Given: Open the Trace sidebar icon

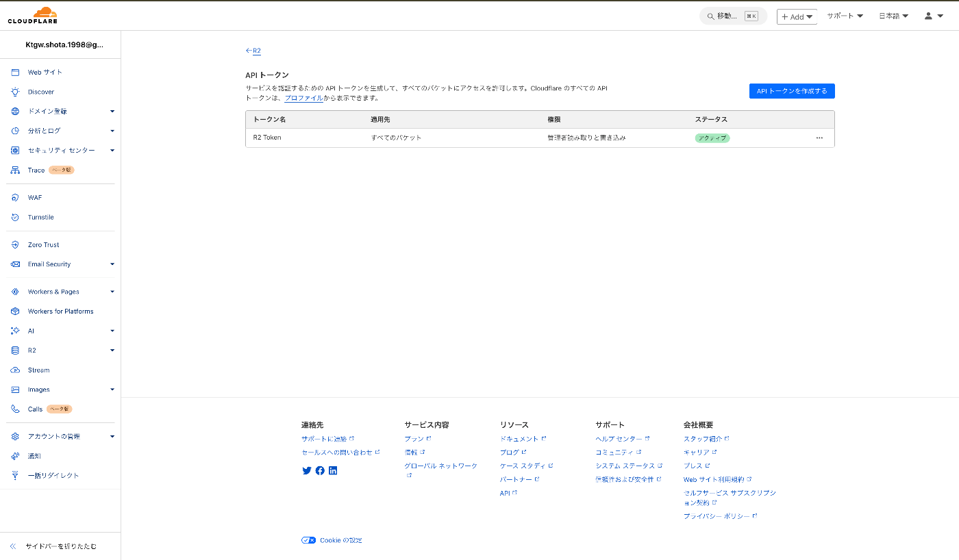Looking at the screenshot, I should (x=15, y=170).
